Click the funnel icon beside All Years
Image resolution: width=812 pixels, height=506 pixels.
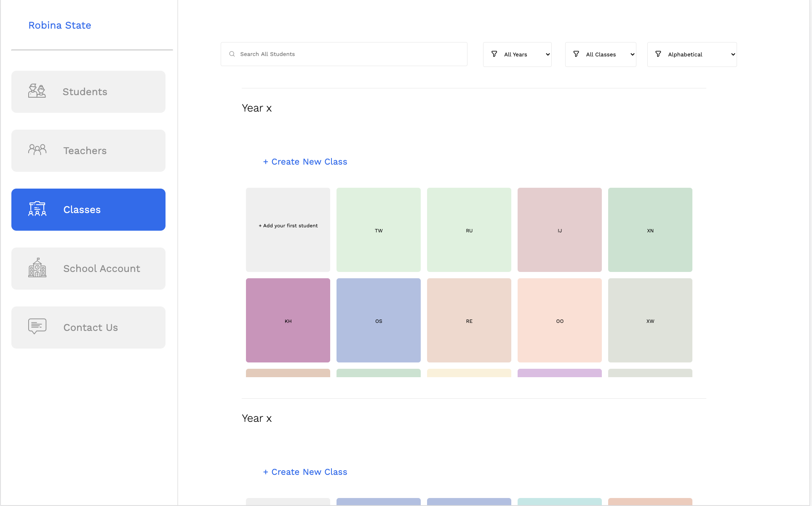coord(494,54)
